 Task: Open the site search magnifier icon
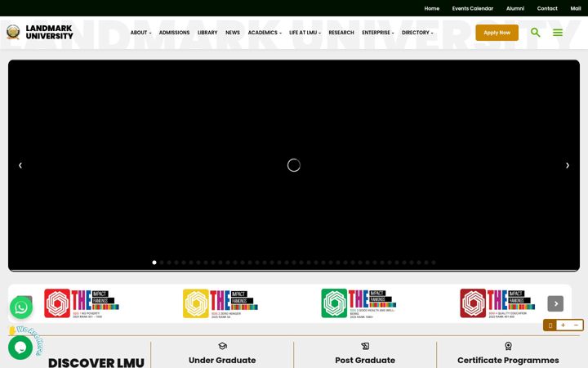(x=536, y=33)
